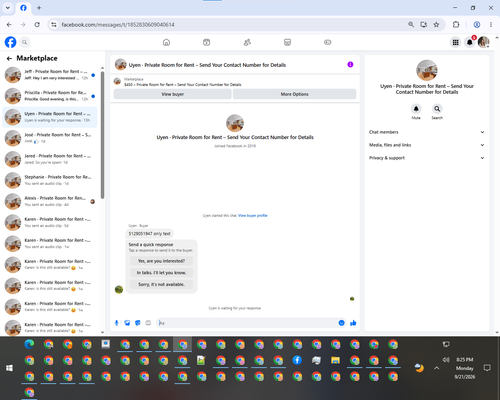Open the grid menu icon
This screenshot has width=500, height=400.
click(455, 42)
